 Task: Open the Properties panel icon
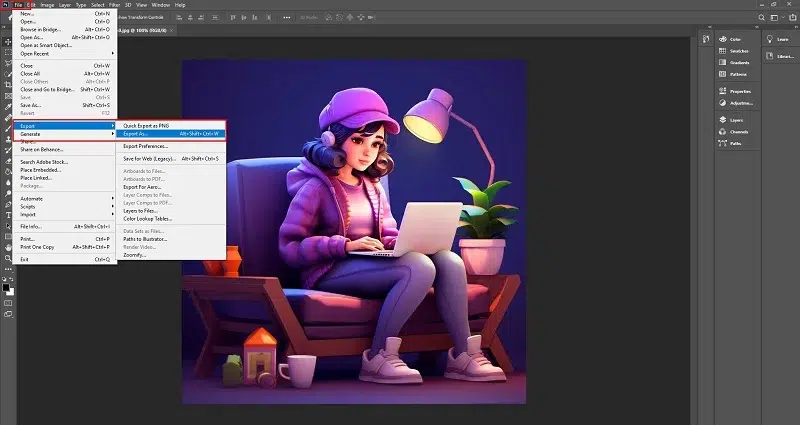722,91
